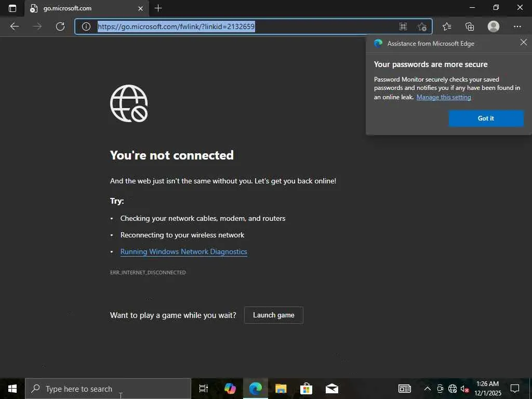The width and height of the screenshot is (532, 399).
Task: Click the ERR_INTERNET_DISCONNECTED error code
Action: click(x=148, y=272)
